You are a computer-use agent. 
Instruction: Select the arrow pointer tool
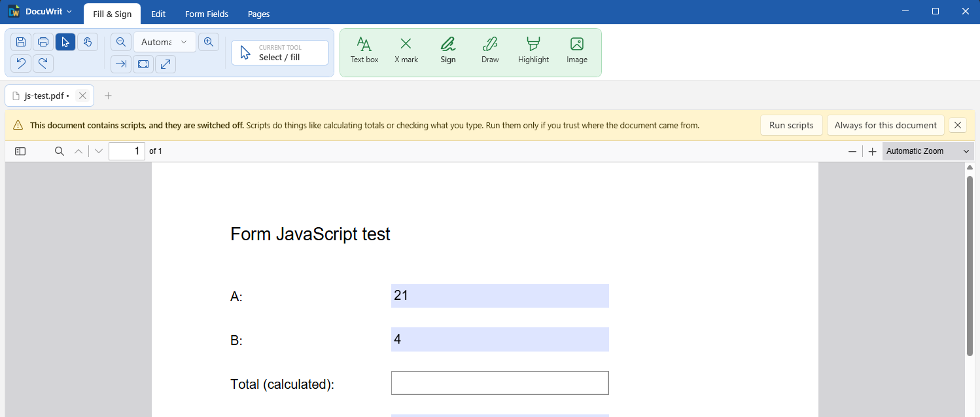(x=65, y=42)
